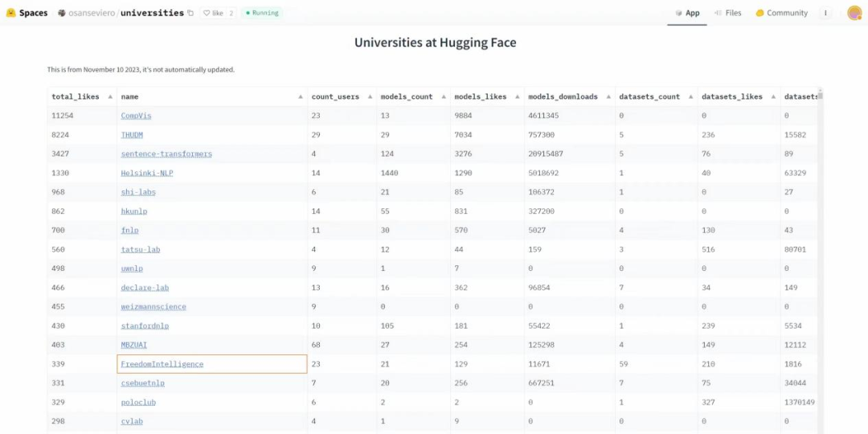Image resolution: width=868 pixels, height=434 pixels.
Task: Open the fnlp link
Action: tap(129, 231)
